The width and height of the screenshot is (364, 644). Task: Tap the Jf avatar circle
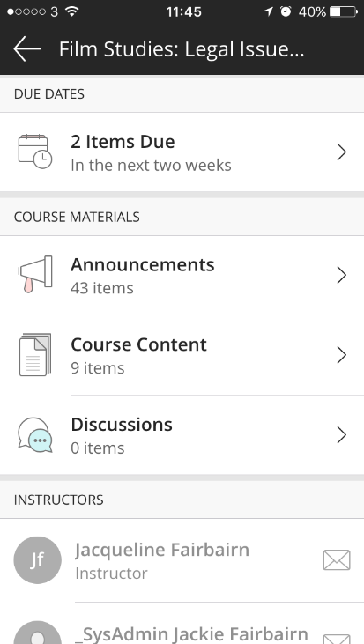37,560
